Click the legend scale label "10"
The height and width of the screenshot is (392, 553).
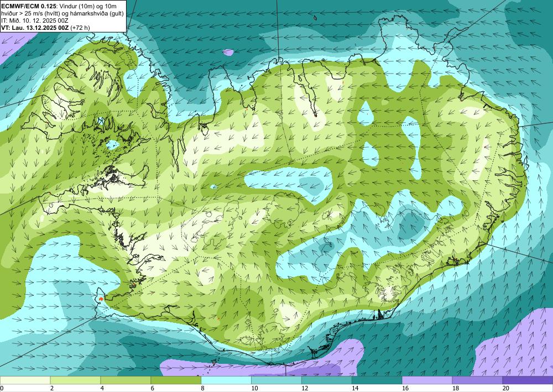point(254,389)
